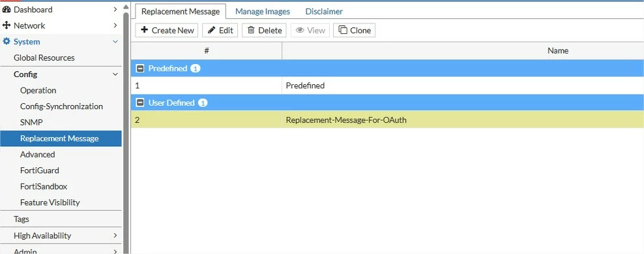Sort by the # column header
The image size is (644, 254).
tap(207, 51)
